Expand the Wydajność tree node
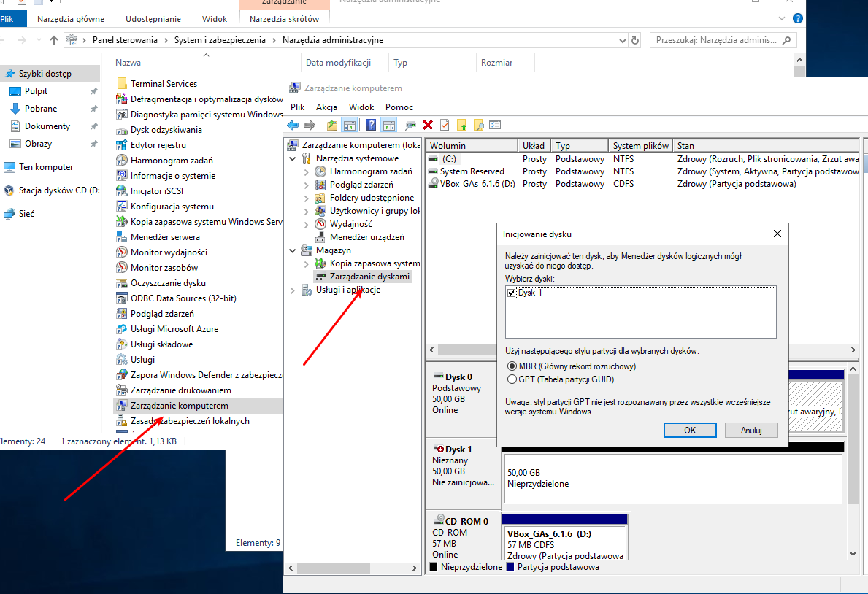 coord(306,224)
